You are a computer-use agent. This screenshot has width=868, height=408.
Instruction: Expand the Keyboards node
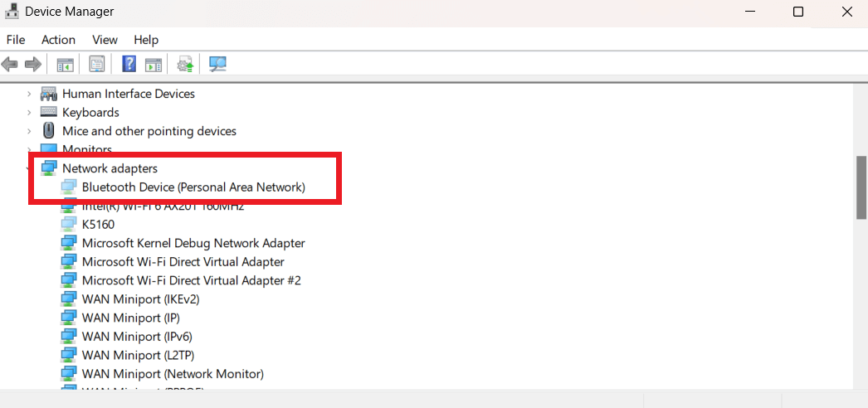tap(29, 113)
